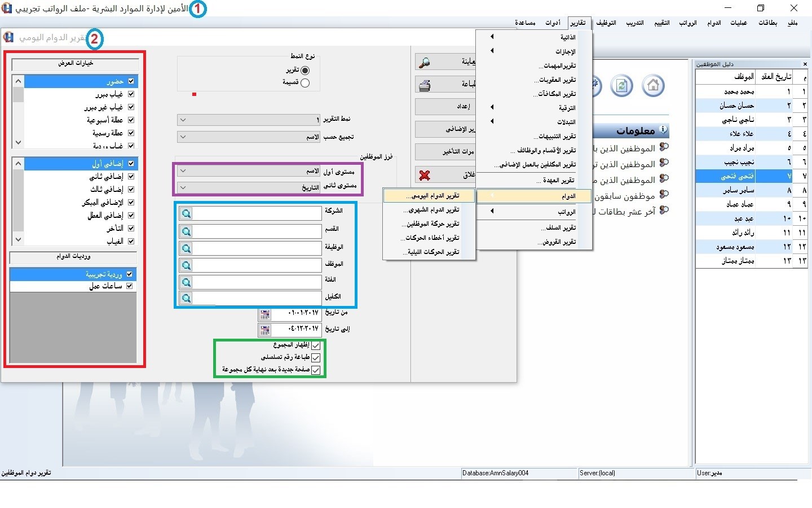Screen dimensions: 812x508
Task: Expand the نمط التقرير dropdown
Action: coord(183,120)
